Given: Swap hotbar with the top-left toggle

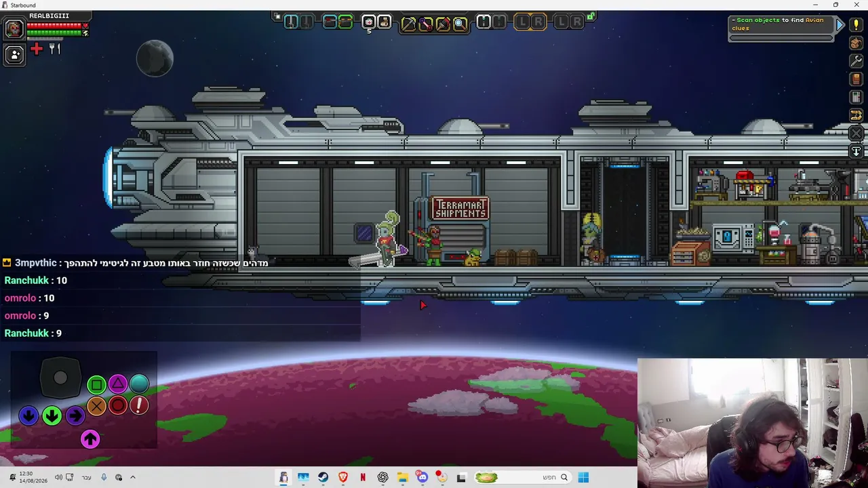Looking at the screenshot, I should (277, 16).
